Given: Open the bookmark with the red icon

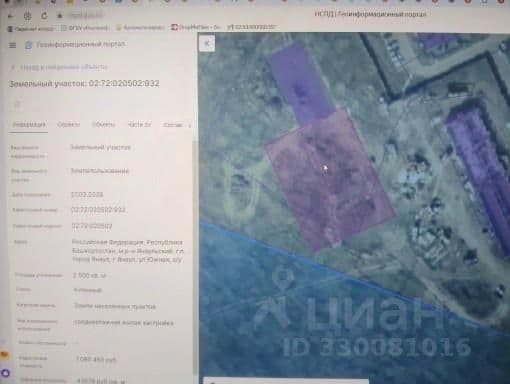Looking at the screenshot, I should [x=195, y=27].
